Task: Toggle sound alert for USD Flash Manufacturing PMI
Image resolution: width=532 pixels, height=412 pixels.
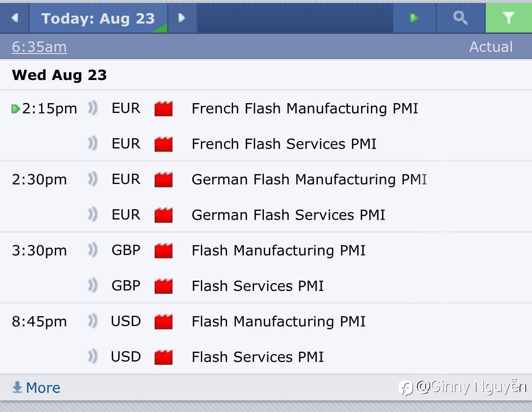Action: 93,321
